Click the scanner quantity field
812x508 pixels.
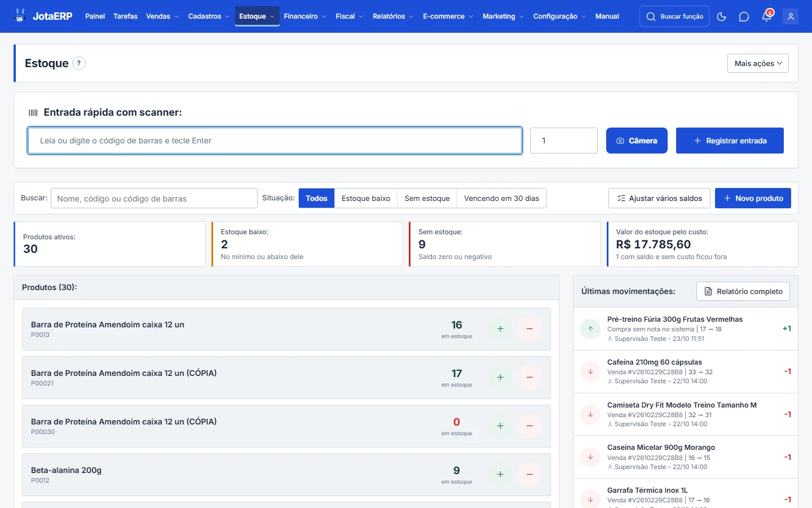pos(564,141)
